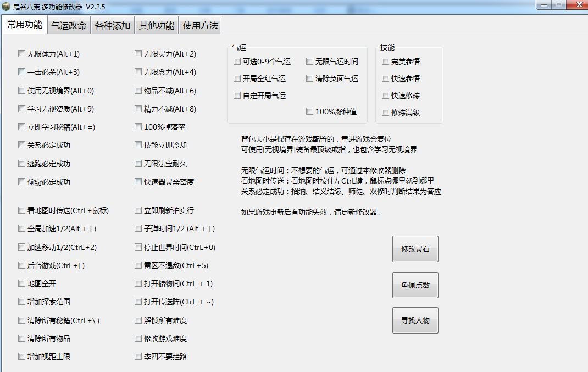Check 关系必定成功 option
588x372 pixels.
(x=22, y=145)
